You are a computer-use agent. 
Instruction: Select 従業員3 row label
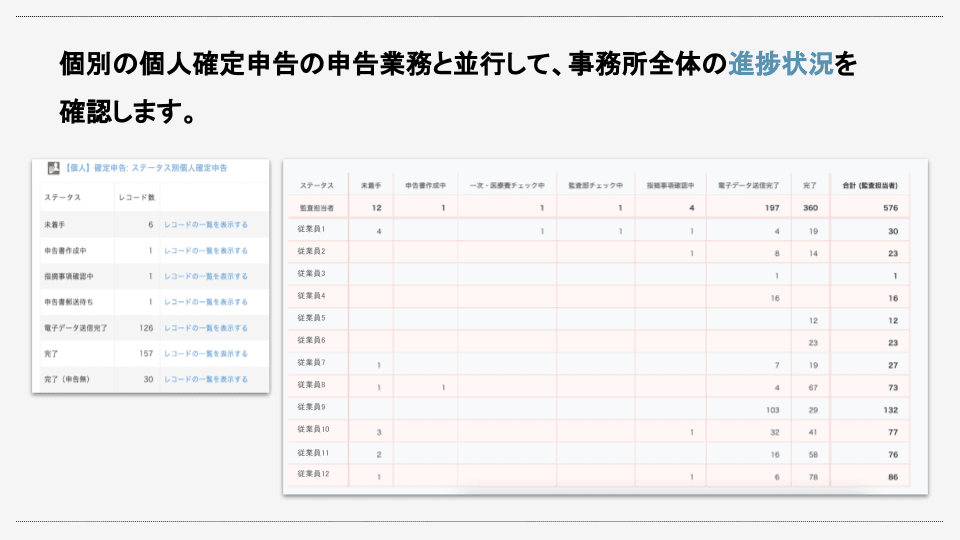(312, 273)
